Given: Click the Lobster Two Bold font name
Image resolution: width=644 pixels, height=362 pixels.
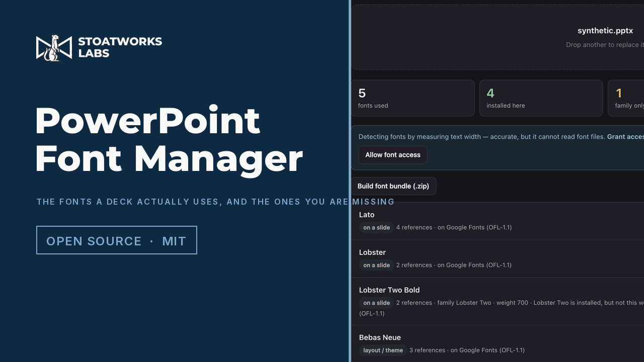Looking at the screenshot, I should click(389, 290).
